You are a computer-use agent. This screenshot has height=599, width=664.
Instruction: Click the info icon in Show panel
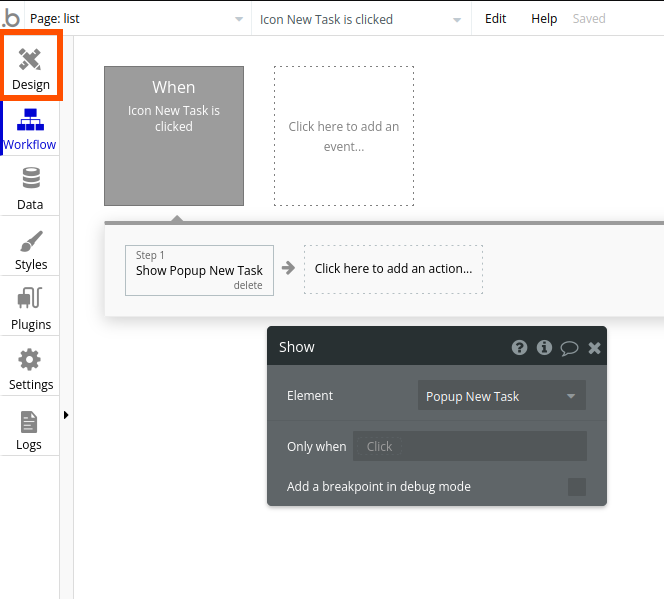tap(544, 348)
